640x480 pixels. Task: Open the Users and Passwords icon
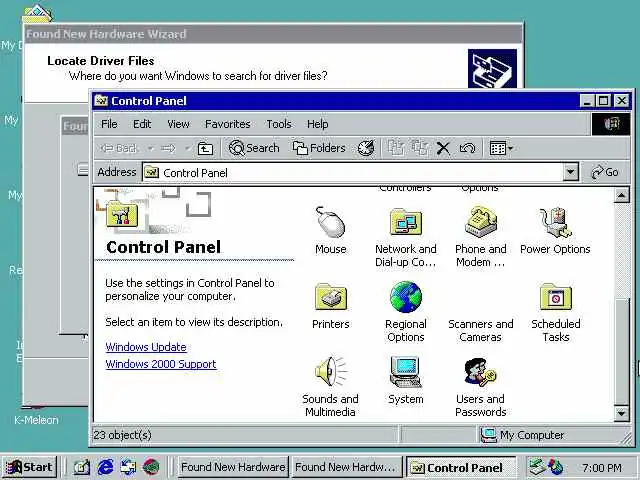point(480,372)
